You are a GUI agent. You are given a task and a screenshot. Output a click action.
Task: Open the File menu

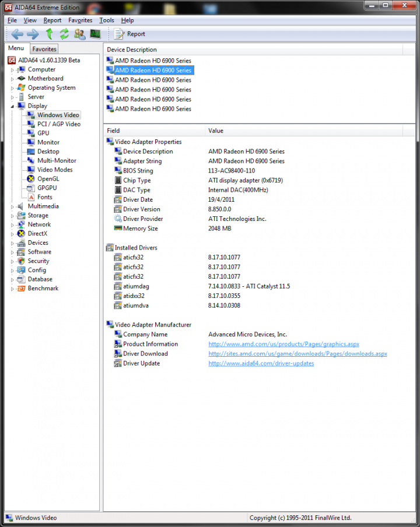[x=12, y=20]
